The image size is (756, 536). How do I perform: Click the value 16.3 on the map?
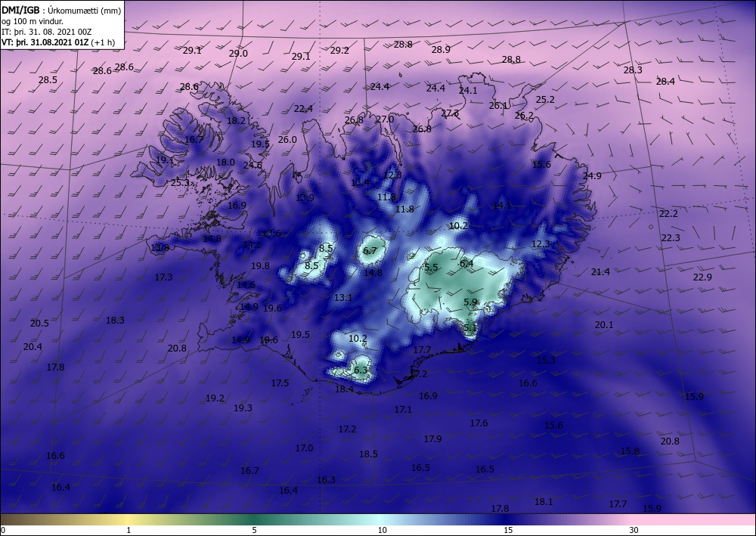coord(326,479)
